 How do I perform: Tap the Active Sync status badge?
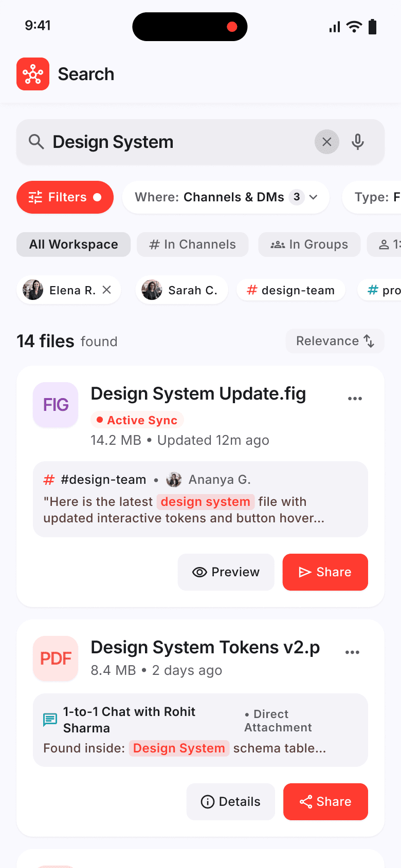(x=137, y=420)
